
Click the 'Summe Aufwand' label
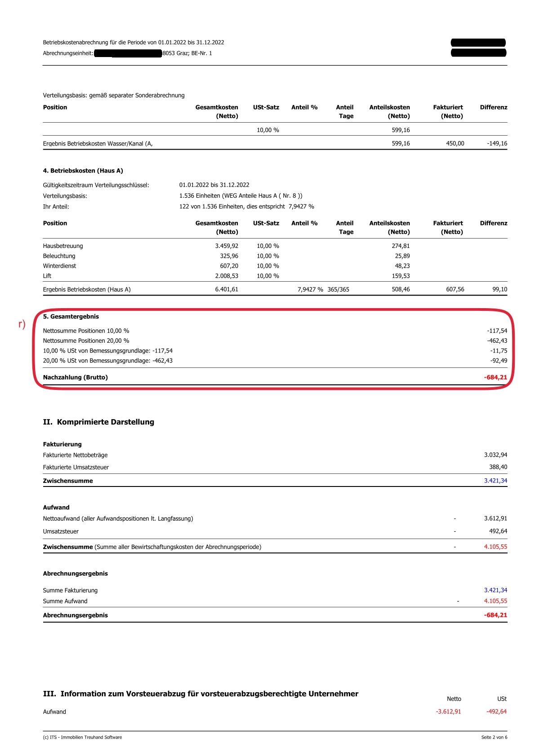pos(65,601)
